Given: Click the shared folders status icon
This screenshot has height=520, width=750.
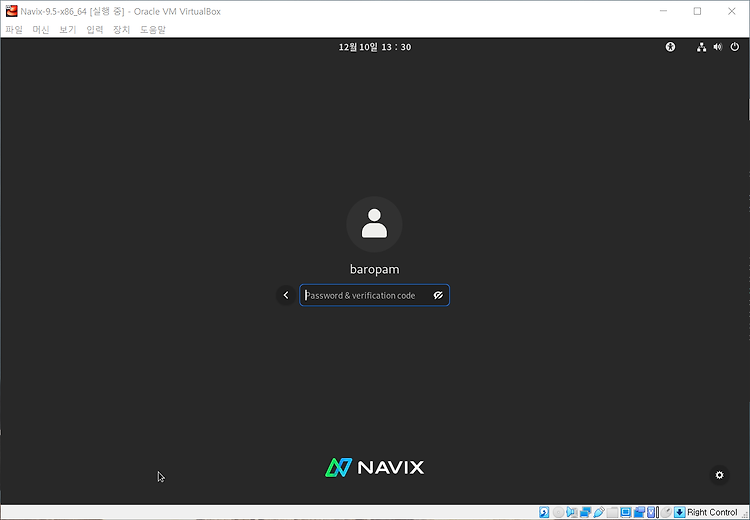Looking at the screenshot, I should click(x=612, y=512).
